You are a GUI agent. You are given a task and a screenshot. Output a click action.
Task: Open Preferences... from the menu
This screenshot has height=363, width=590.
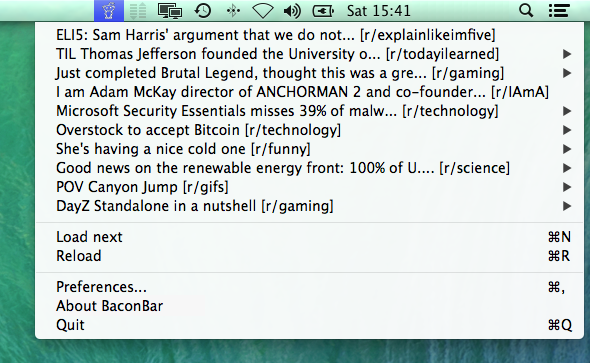309,287
